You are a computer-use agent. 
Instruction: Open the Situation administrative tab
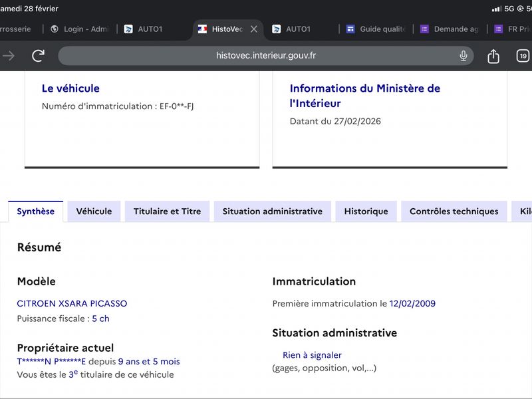[x=272, y=211]
